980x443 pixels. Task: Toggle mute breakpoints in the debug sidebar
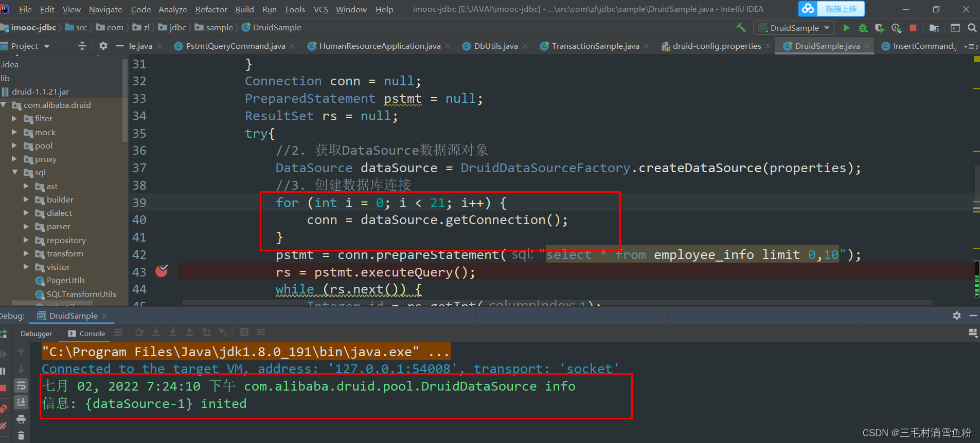coord(3,426)
